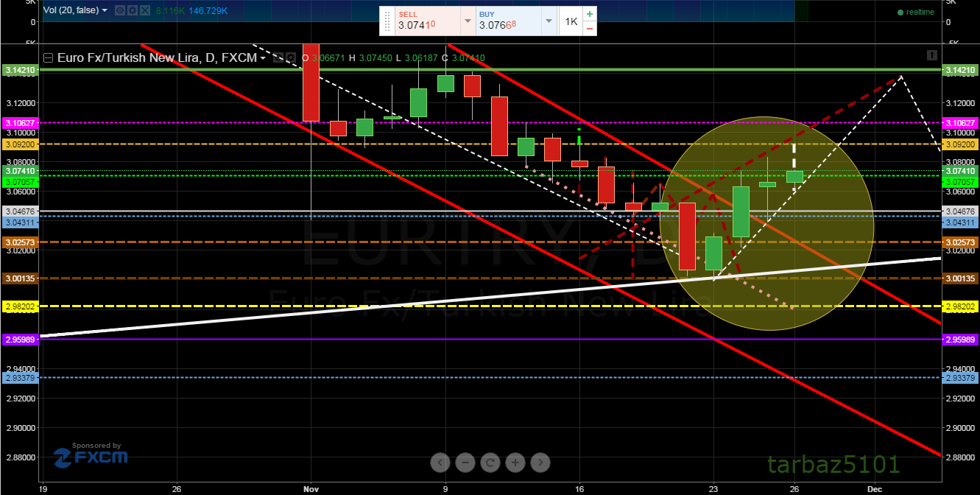Zoom out using the minus chart control
This screenshot has height=495, width=980.
(465, 463)
